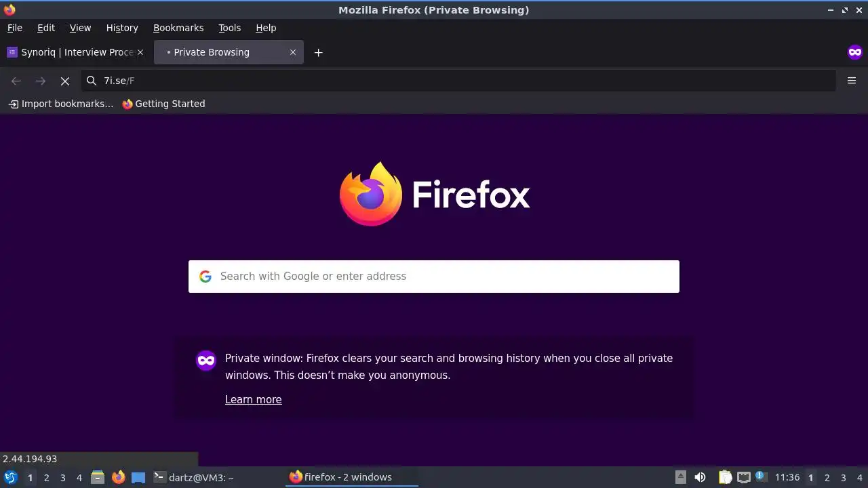Click the Firefox logo on the page
Image resolution: width=868 pixels, height=488 pixels.
(x=370, y=194)
